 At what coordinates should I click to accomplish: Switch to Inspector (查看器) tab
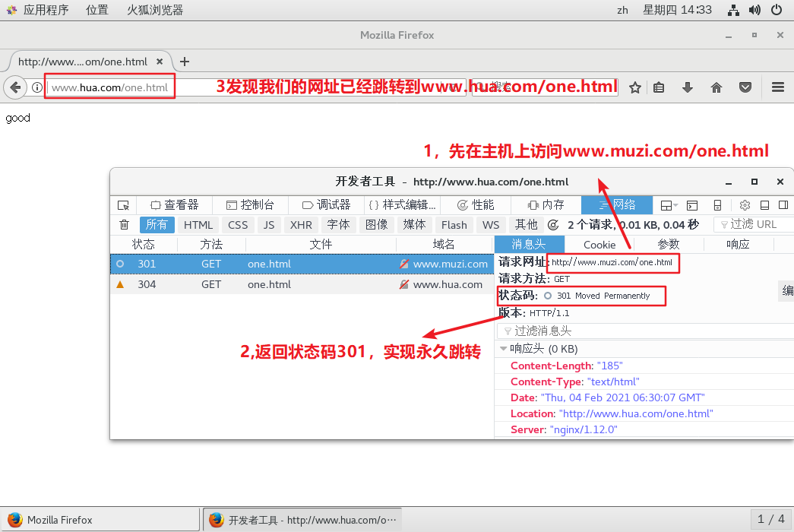[x=175, y=204]
